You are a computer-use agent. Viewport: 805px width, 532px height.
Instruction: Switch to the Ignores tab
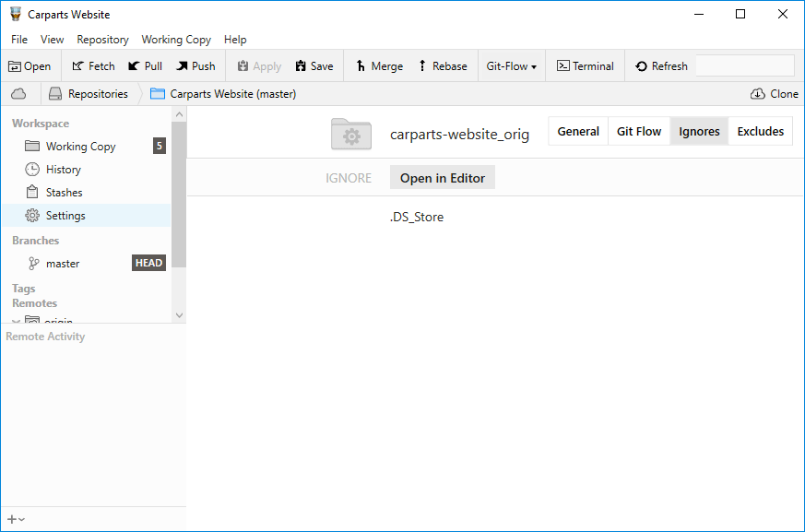(698, 131)
